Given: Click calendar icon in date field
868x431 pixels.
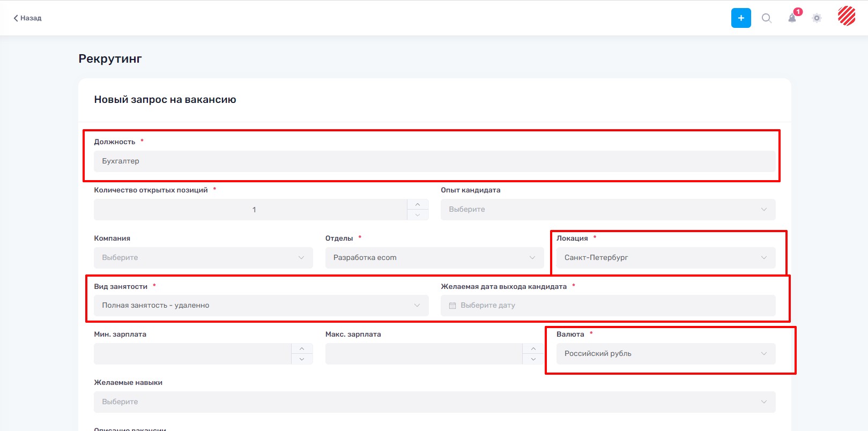Looking at the screenshot, I should click(x=452, y=306).
